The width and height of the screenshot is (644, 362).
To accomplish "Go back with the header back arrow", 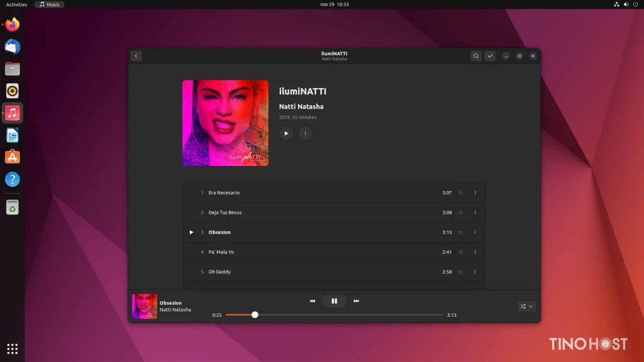I will coord(136,56).
